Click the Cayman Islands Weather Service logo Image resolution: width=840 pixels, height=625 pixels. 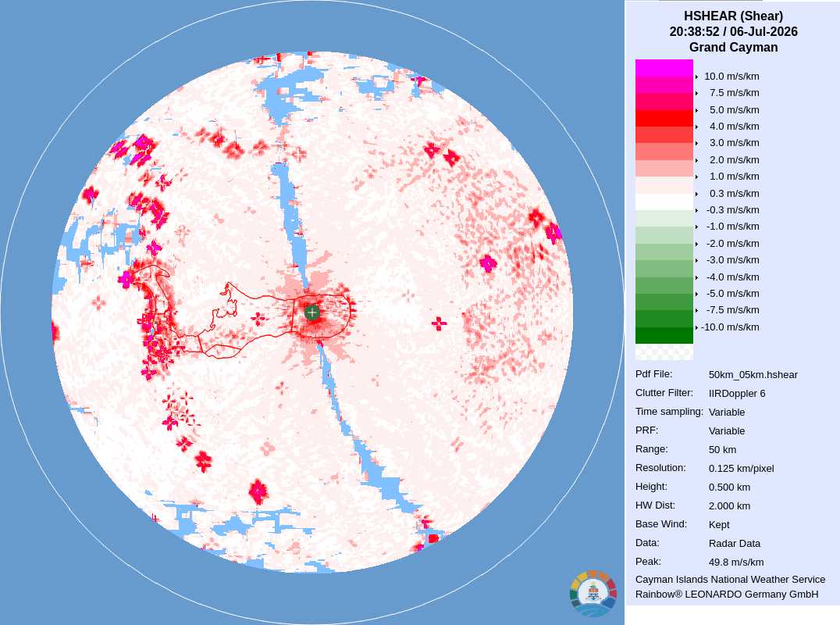click(x=593, y=594)
